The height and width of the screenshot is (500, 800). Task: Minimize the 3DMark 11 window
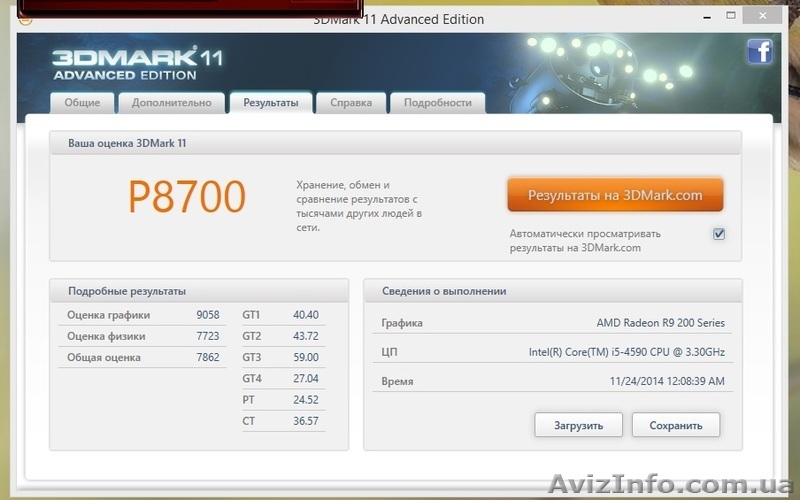[x=707, y=17]
